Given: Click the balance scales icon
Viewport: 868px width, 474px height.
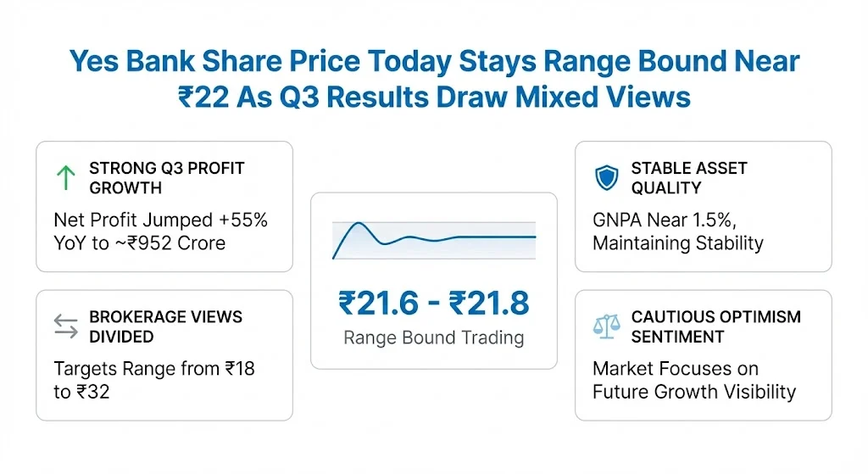Looking at the screenshot, I should [x=607, y=326].
